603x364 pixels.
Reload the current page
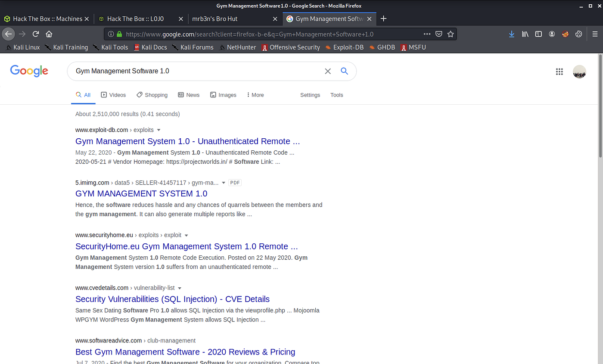36,34
